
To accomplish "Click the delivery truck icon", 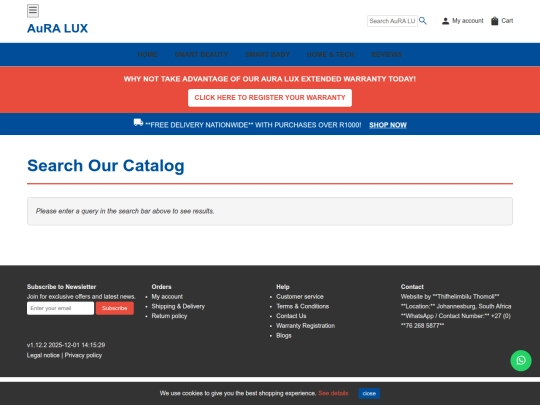I will coord(138,123).
